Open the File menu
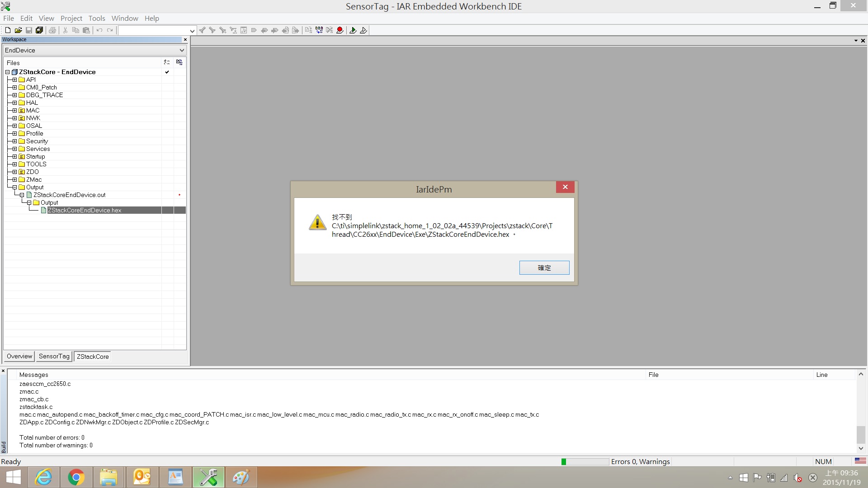The image size is (868, 488). pyautogui.click(x=9, y=18)
